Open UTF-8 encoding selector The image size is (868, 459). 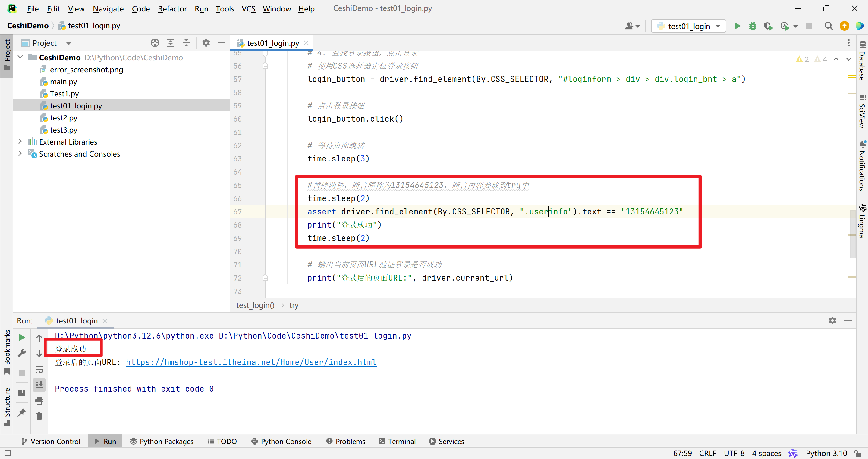pyautogui.click(x=734, y=453)
